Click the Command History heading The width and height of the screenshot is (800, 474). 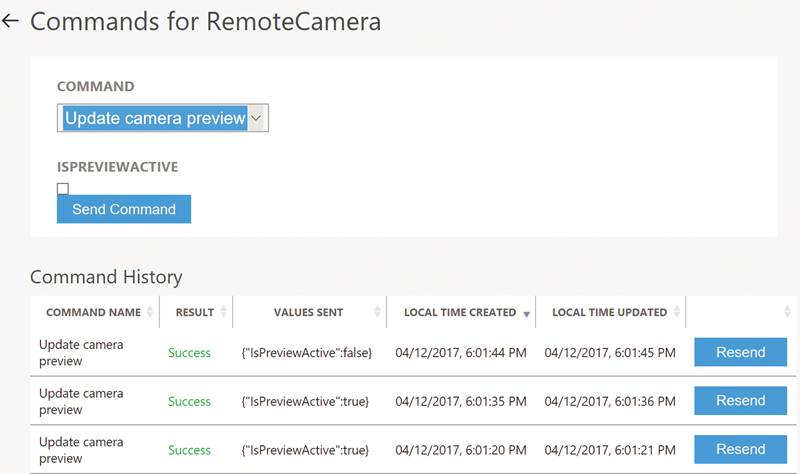point(106,277)
